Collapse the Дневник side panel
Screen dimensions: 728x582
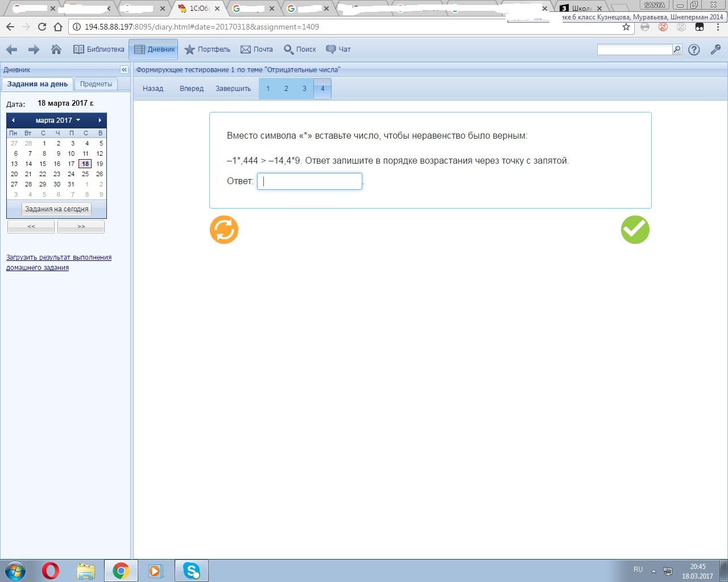tap(124, 69)
